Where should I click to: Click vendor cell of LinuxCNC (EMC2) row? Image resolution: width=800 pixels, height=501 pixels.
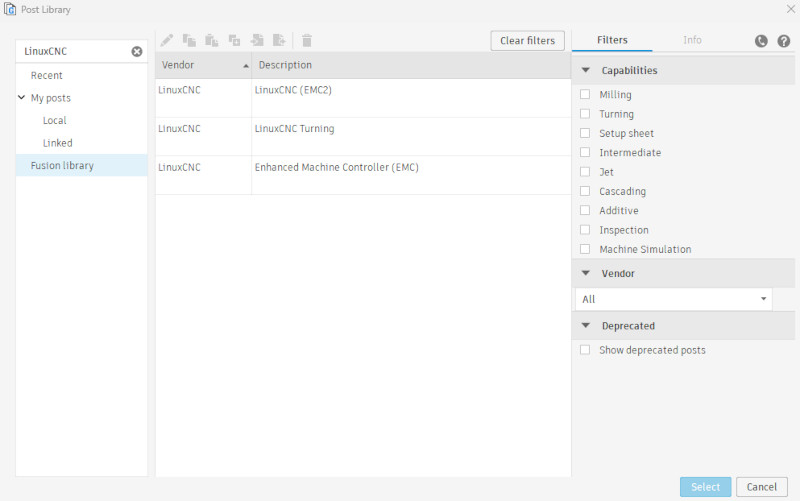pos(203,98)
